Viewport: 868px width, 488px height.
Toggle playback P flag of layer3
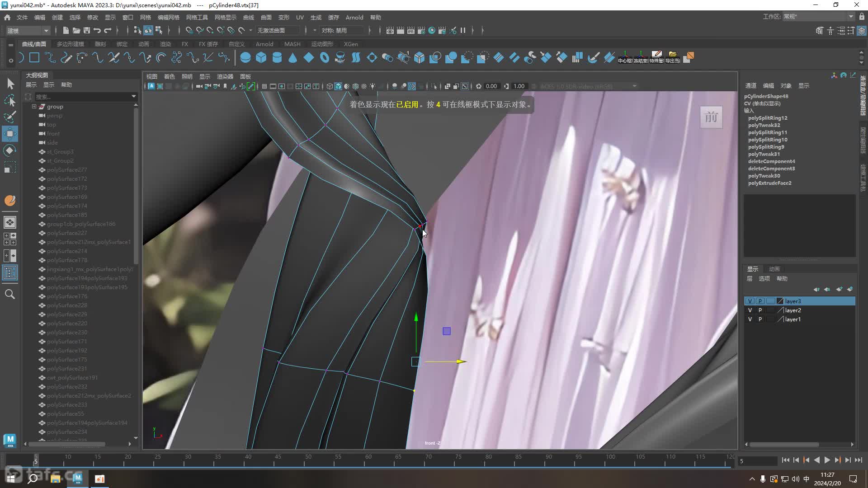(760, 301)
